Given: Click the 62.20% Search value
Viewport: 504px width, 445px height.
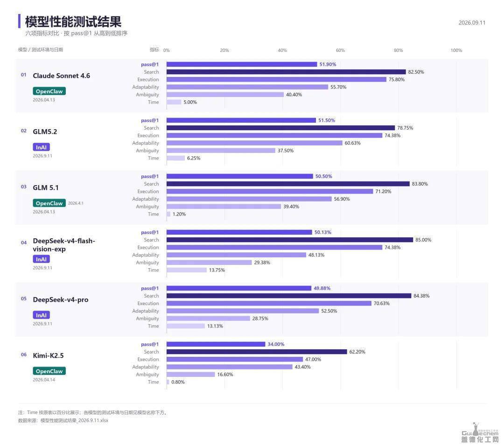Looking at the screenshot, I should coord(357,352).
